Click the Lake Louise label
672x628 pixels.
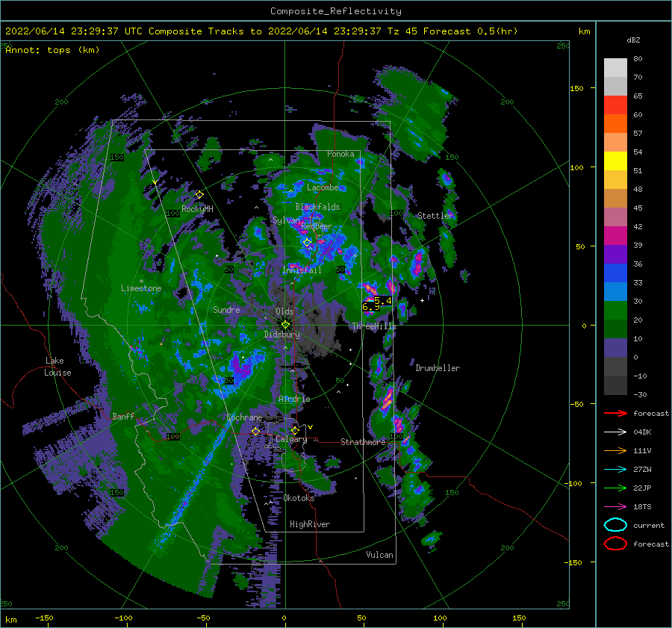click(57, 367)
